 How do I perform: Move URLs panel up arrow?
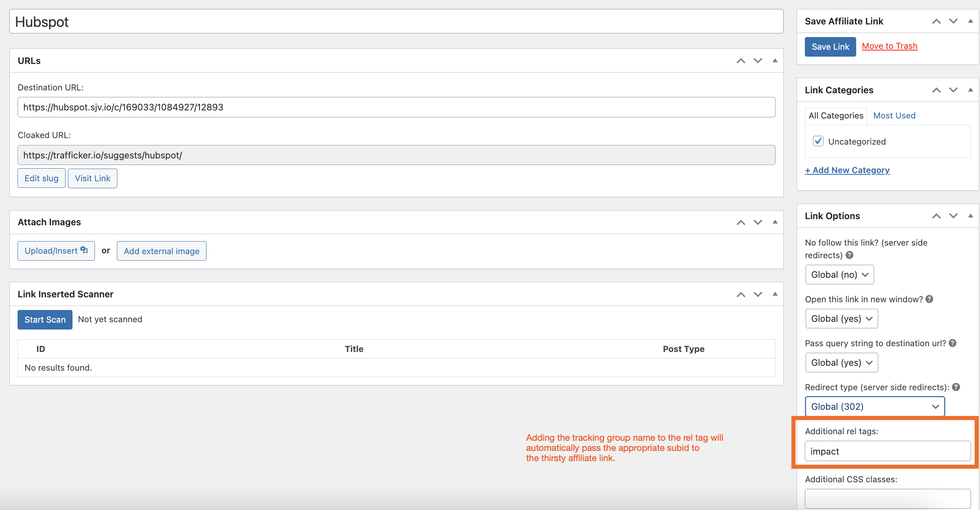click(x=741, y=61)
